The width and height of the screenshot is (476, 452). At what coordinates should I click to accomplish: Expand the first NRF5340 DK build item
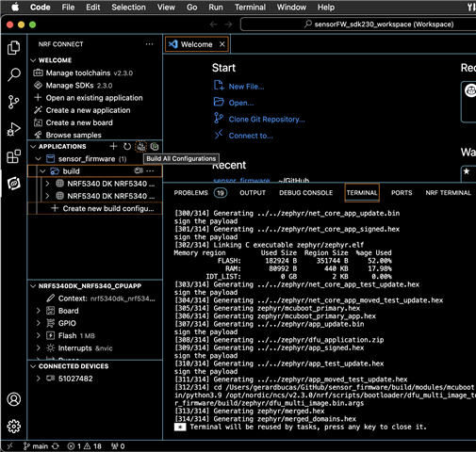(x=47, y=184)
